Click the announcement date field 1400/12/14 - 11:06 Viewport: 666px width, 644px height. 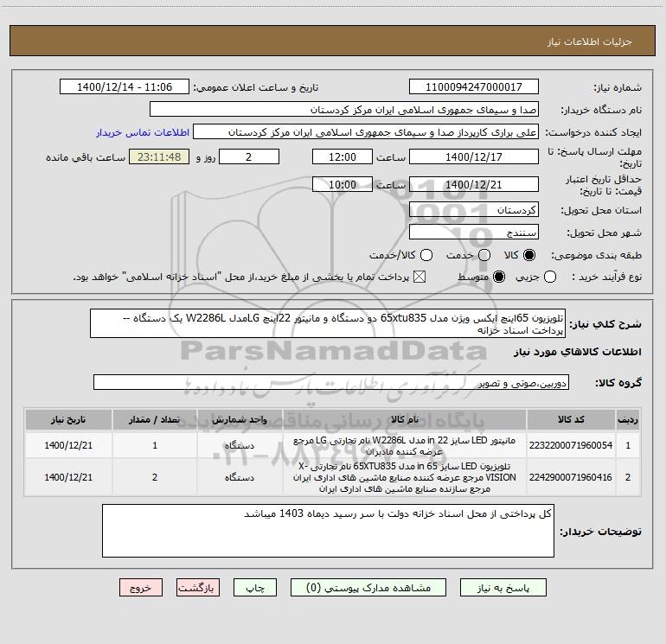click(125, 86)
